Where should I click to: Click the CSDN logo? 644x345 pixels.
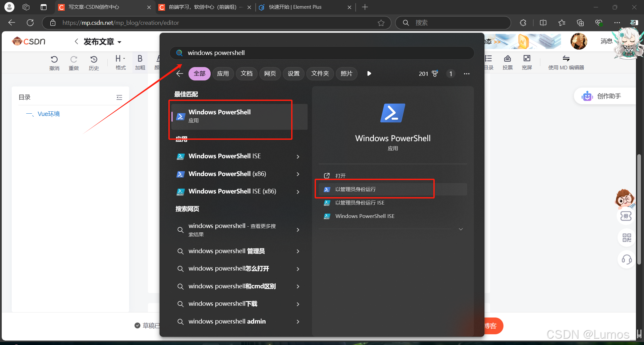[29, 41]
